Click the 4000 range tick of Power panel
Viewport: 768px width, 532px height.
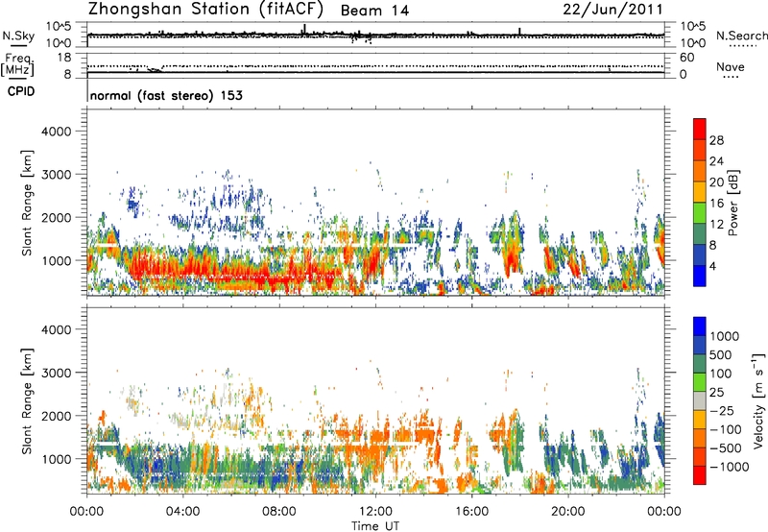tap(56, 132)
